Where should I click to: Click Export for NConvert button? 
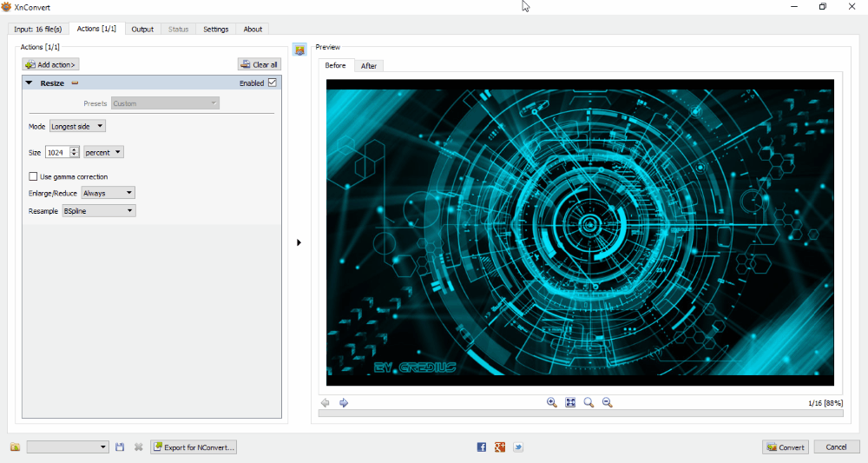coord(194,447)
